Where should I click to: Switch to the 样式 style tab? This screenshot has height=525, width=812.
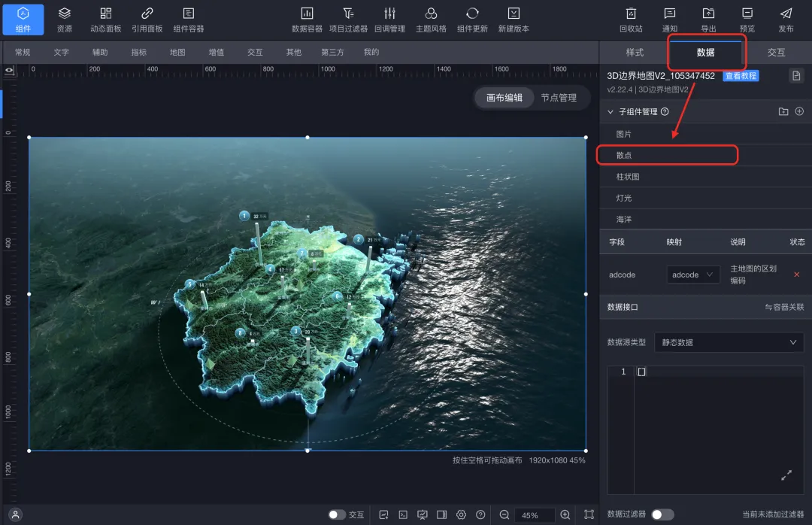[635, 53]
